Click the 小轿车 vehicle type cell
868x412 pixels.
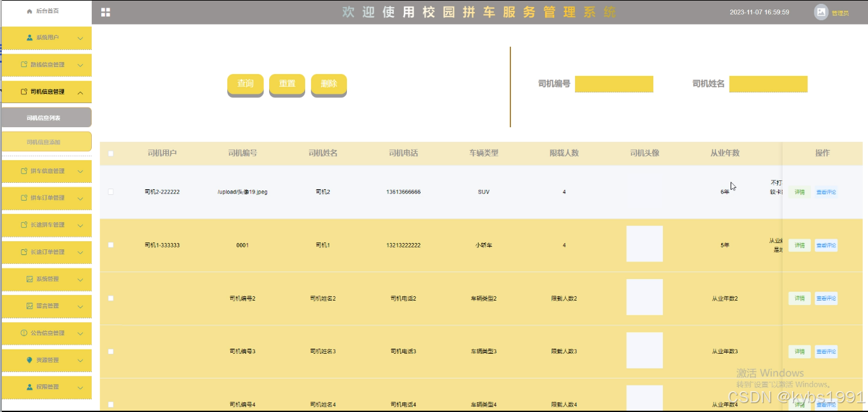click(x=484, y=245)
